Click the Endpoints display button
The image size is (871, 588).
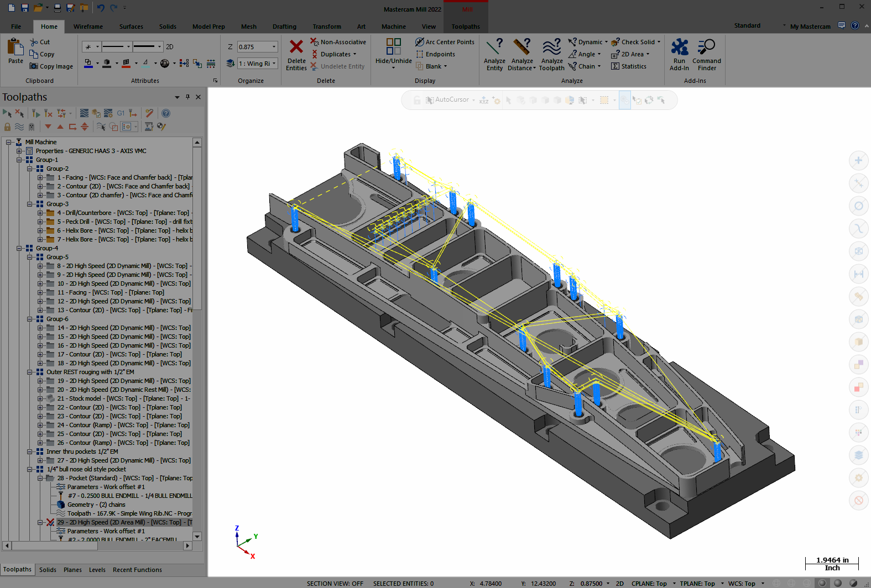[435, 54]
